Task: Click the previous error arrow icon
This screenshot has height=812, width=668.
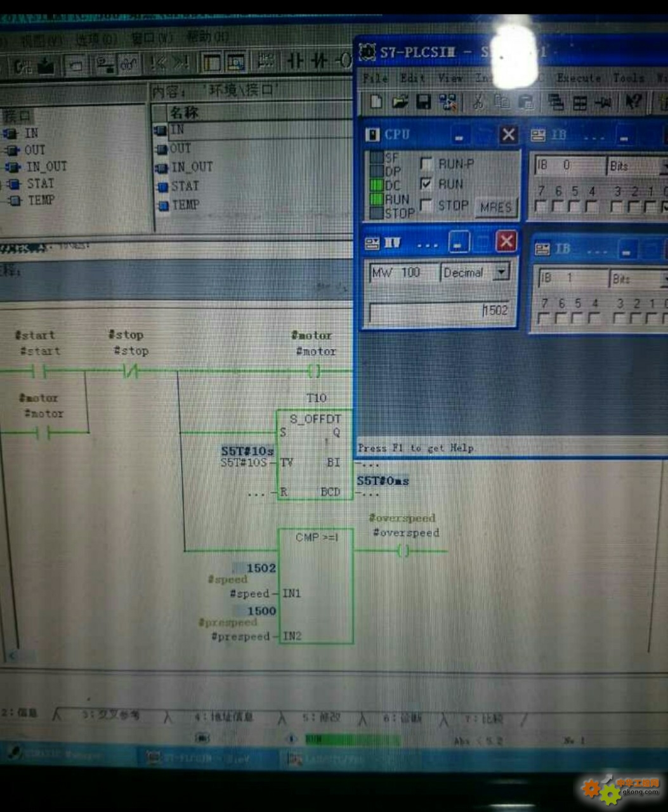Action: point(159,63)
